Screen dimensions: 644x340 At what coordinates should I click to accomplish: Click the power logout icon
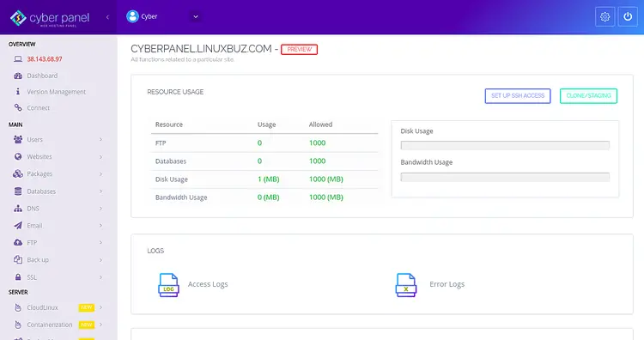pos(628,17)
